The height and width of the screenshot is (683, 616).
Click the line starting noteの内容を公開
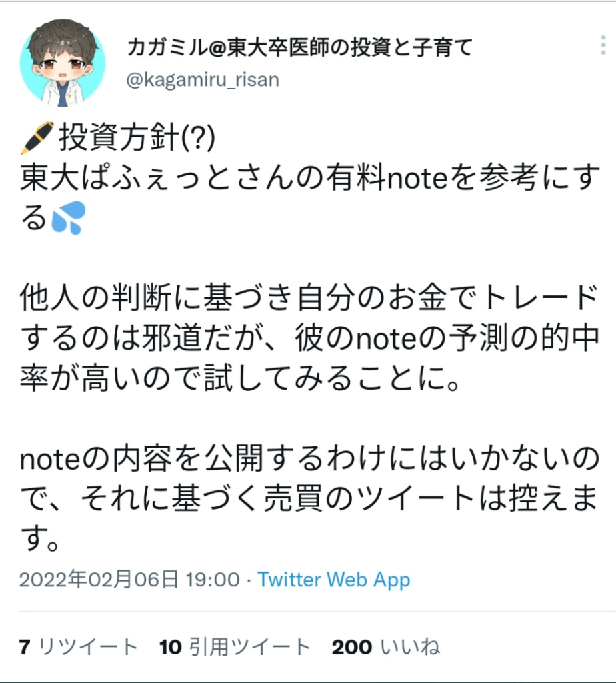pos(310,458)
